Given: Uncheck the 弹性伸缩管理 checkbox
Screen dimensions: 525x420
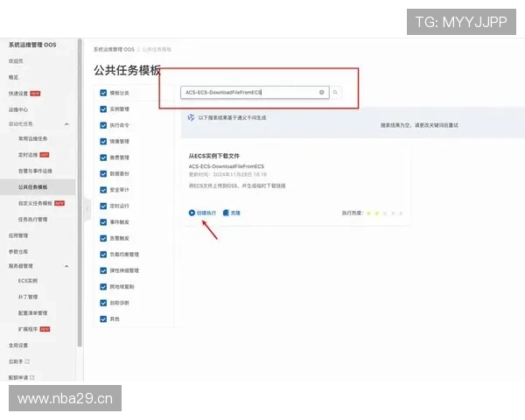Looking at the screenshot, I should pos(103,270).
